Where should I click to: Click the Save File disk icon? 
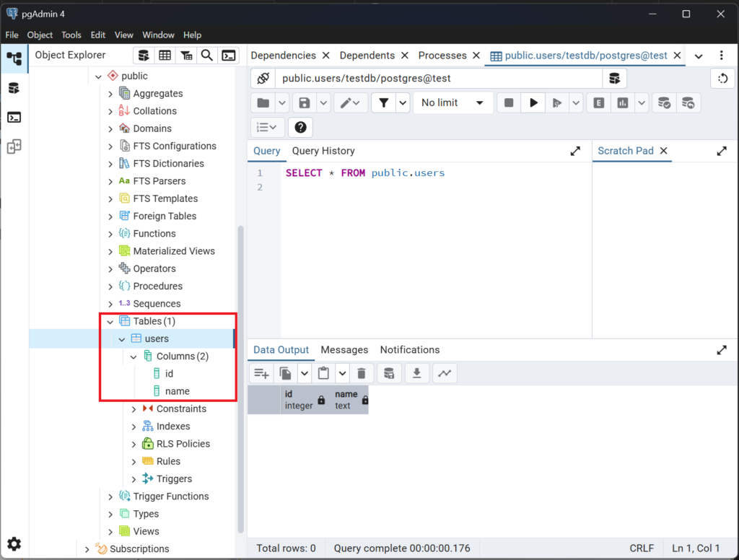305,102
